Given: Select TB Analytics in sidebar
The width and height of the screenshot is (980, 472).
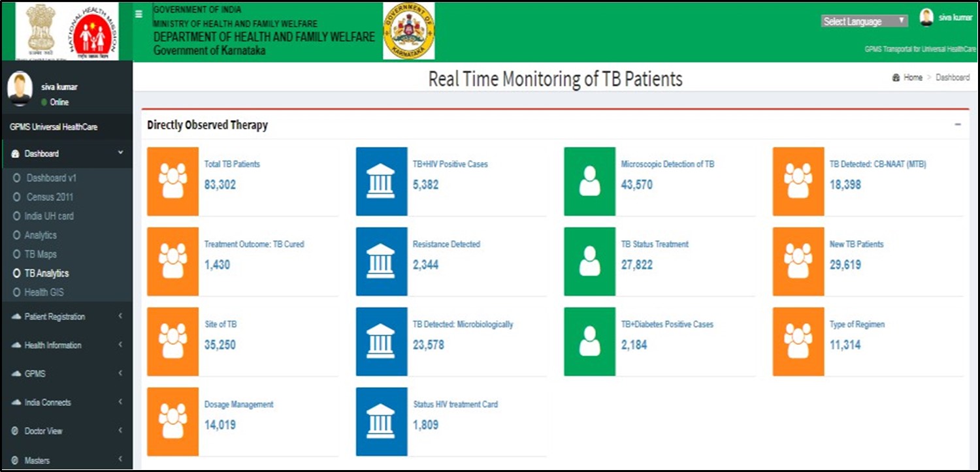Looking at the screenshot, I should (46, 274).
